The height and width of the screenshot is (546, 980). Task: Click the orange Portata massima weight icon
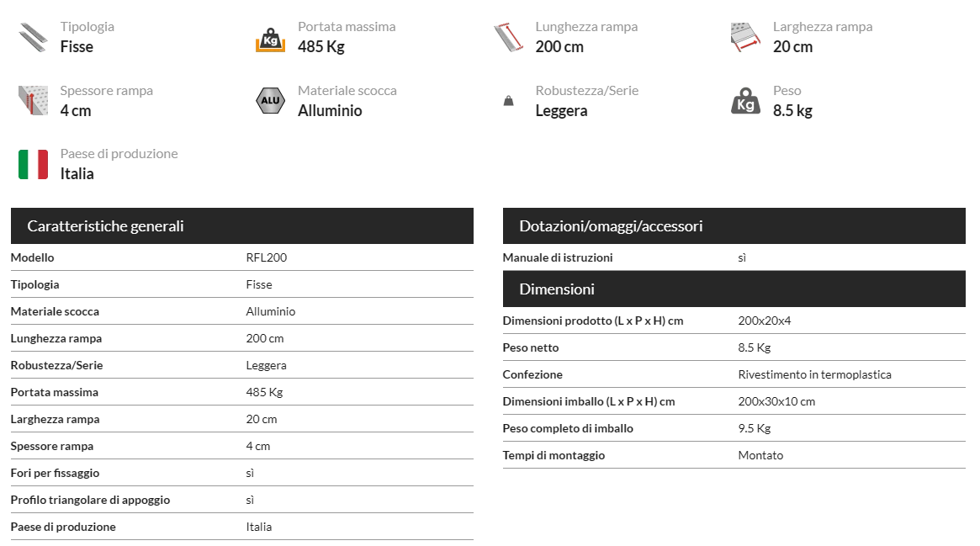click(x=271, y=40)
